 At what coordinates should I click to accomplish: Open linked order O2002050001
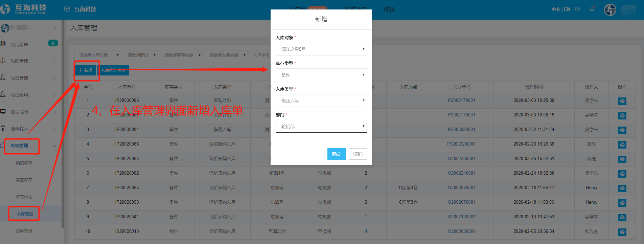coord(462,231)
